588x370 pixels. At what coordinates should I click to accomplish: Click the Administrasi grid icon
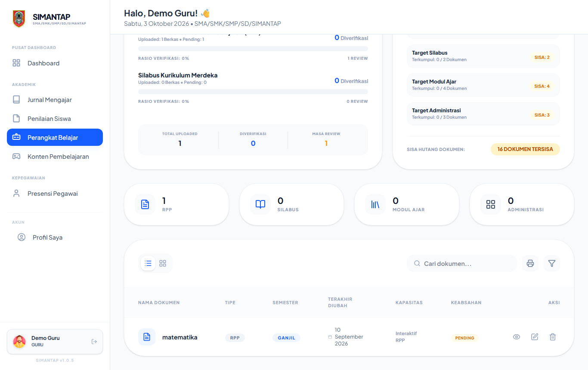(x=491, y=204)
